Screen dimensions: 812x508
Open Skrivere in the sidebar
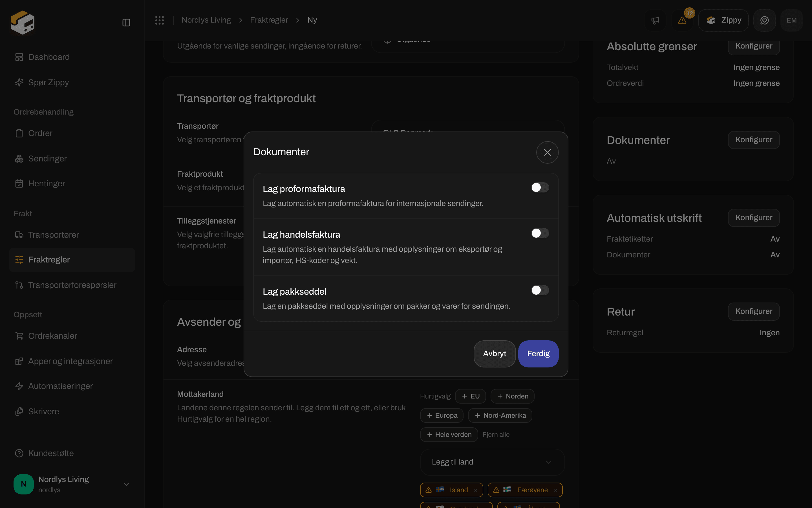72,411
